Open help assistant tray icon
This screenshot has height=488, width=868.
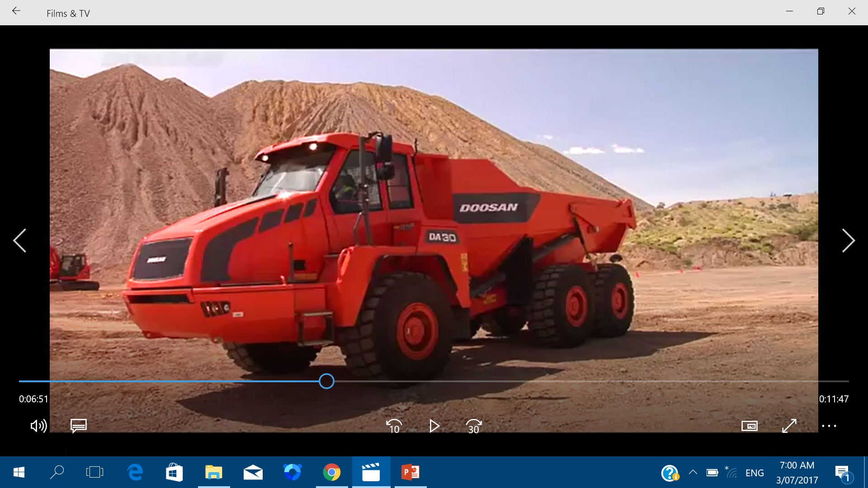point(670,473)
